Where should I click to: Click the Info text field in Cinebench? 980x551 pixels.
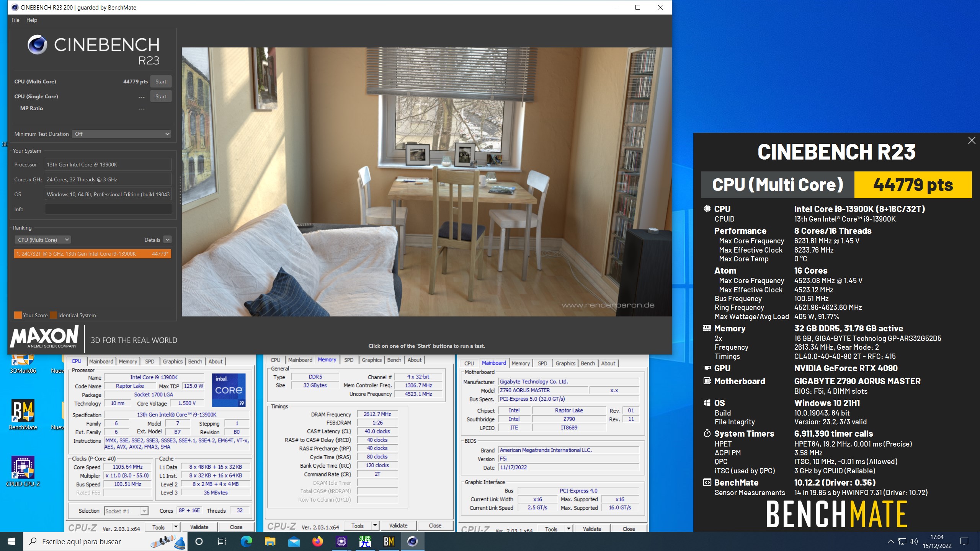108,209
